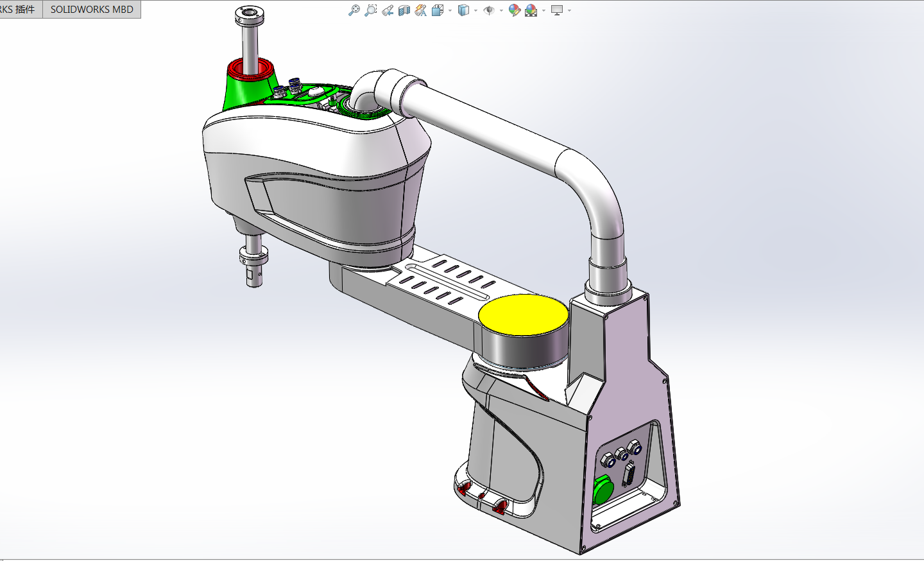
Task: Activate the Section View tool
Action: tap(404, 10)
